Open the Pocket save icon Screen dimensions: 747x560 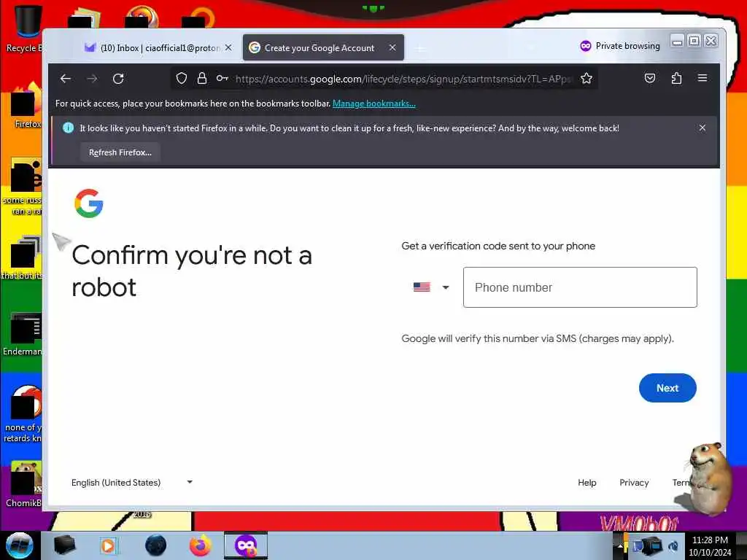(x=650, y=78)
